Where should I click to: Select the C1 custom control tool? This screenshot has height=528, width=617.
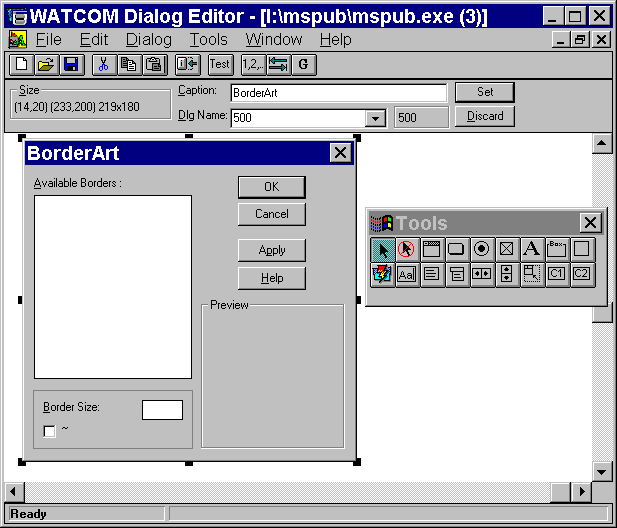point(557,274)
